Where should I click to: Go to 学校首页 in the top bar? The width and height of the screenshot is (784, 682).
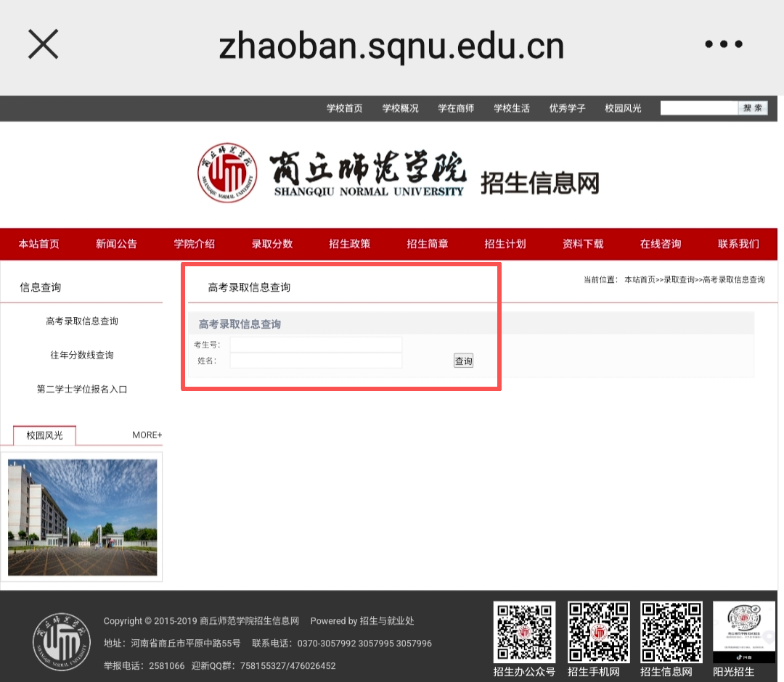(345, 108)
